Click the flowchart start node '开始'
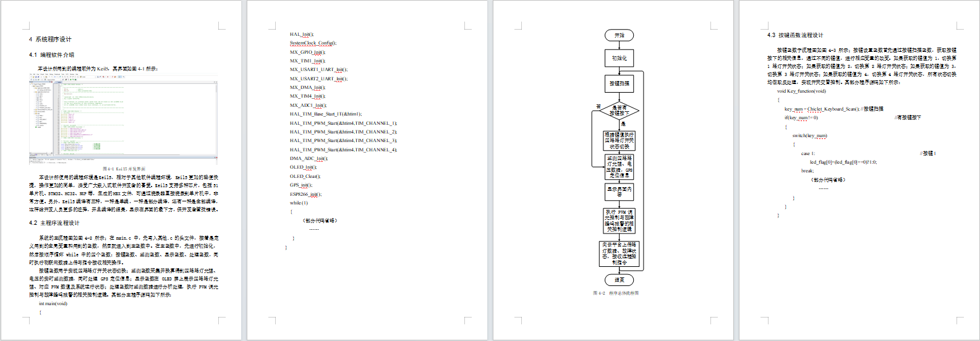This screenshot has width=980, height=341. pyautogui.click(x=620, y=35)
